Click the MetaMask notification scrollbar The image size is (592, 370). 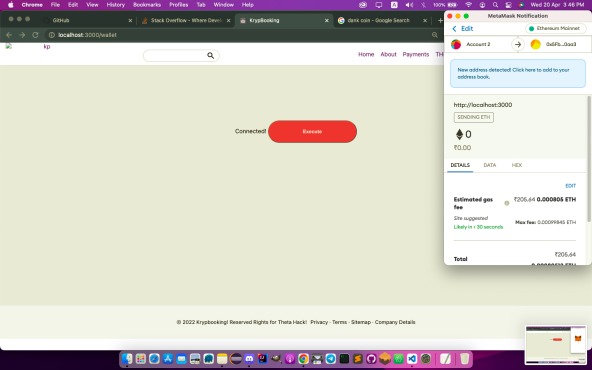589,159
